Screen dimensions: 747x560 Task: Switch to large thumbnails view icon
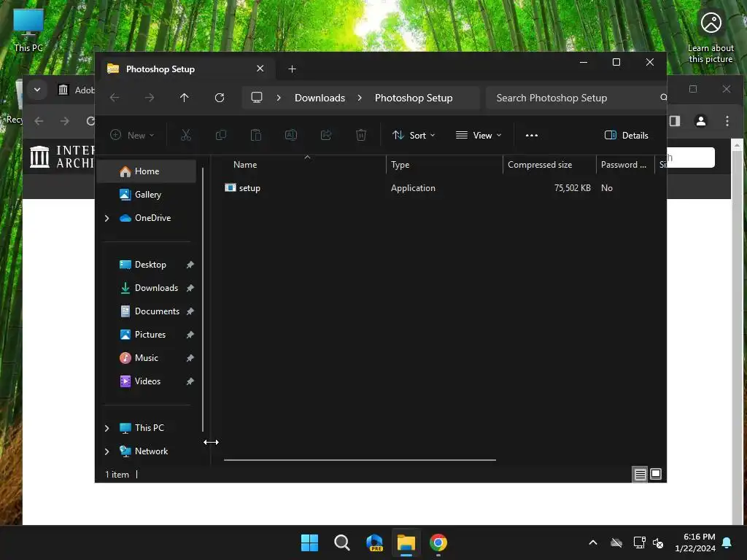(656, 474)
